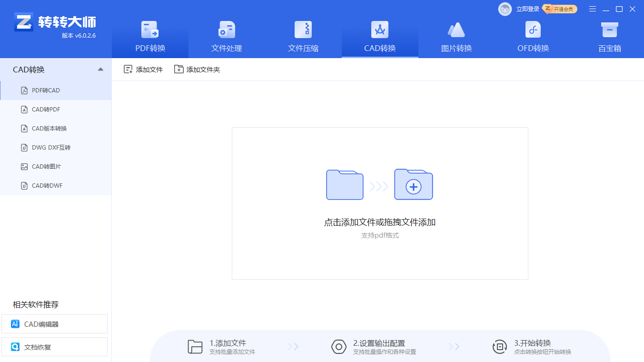Viewport: 644px width, 362px height.
Task: Click the 添加文件夹 toolbar icon
Action: coord(197,69)
